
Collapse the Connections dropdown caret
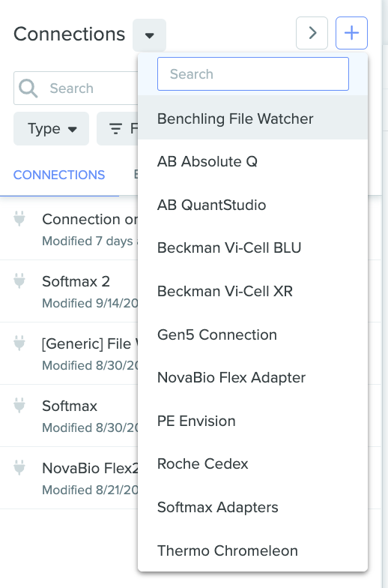(150, 35)
